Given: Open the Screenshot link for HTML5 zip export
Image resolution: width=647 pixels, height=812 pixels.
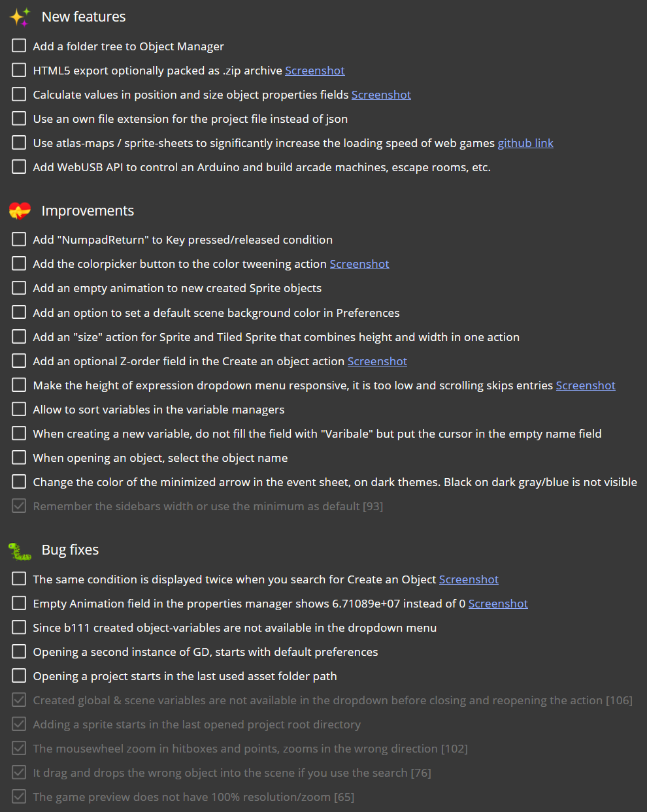Looking at the screenshot, I should point(314,70).
